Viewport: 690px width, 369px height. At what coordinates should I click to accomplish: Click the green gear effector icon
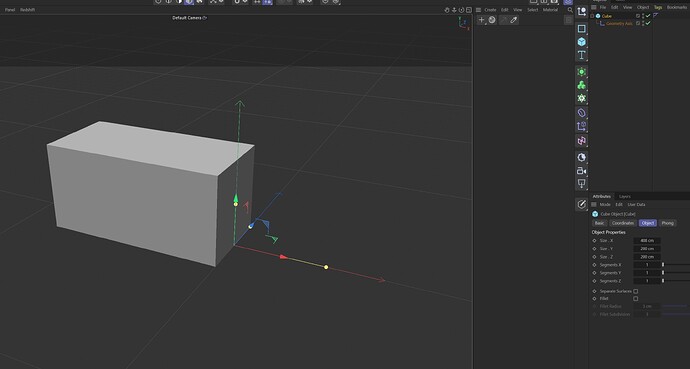coord(581,98)
